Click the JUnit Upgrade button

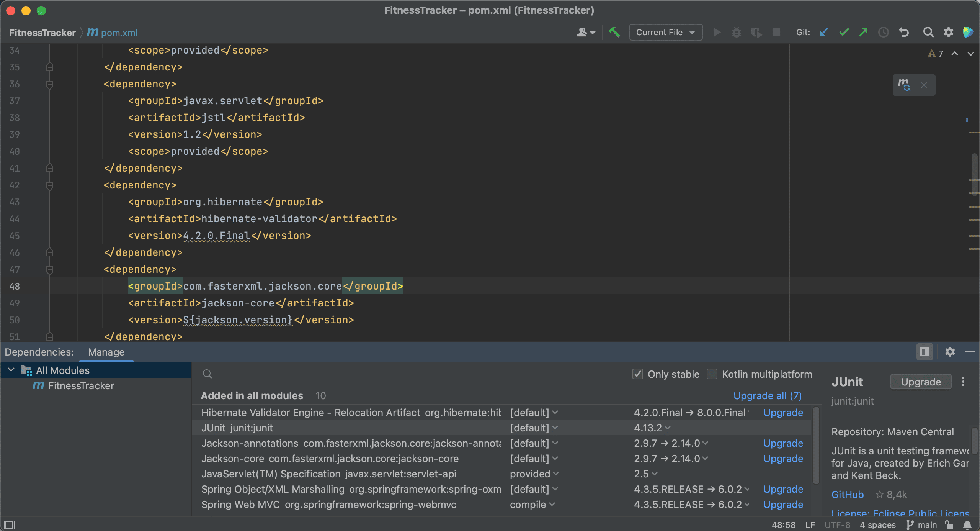click(x=921, y=382)
